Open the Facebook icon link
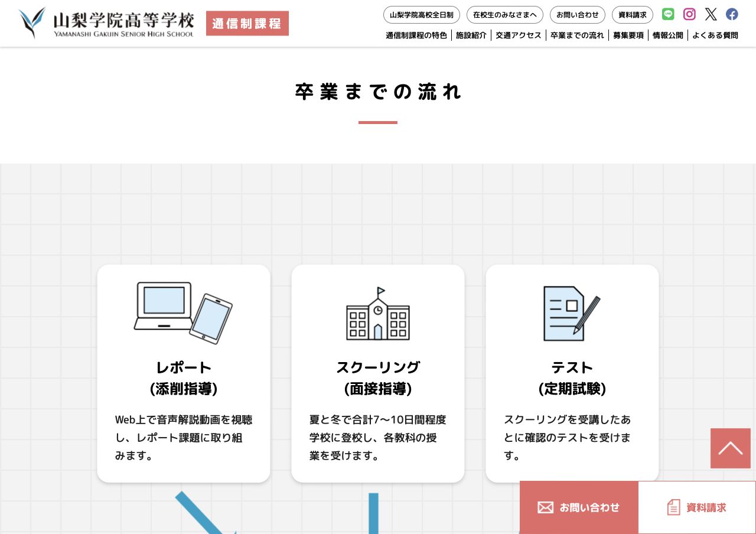 pyautogui.click(x=732, y=14)
